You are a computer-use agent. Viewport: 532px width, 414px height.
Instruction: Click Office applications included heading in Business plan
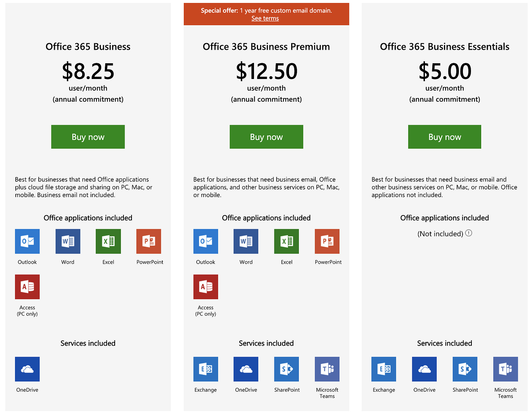[x=88, y=218]
